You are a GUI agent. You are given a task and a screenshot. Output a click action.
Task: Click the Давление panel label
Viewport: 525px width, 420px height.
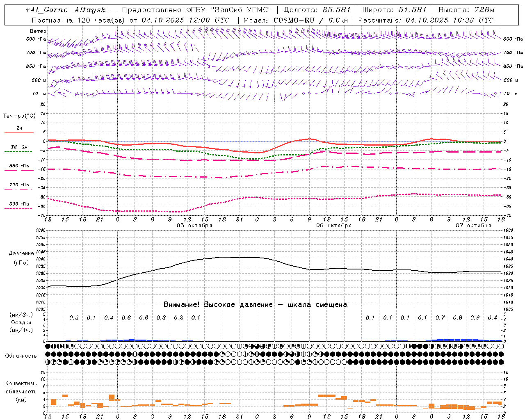21,253
